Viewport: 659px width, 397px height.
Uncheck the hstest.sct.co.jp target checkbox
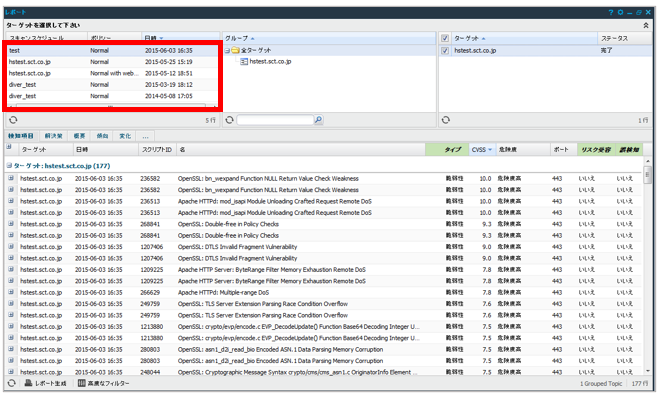coord(445,50)
